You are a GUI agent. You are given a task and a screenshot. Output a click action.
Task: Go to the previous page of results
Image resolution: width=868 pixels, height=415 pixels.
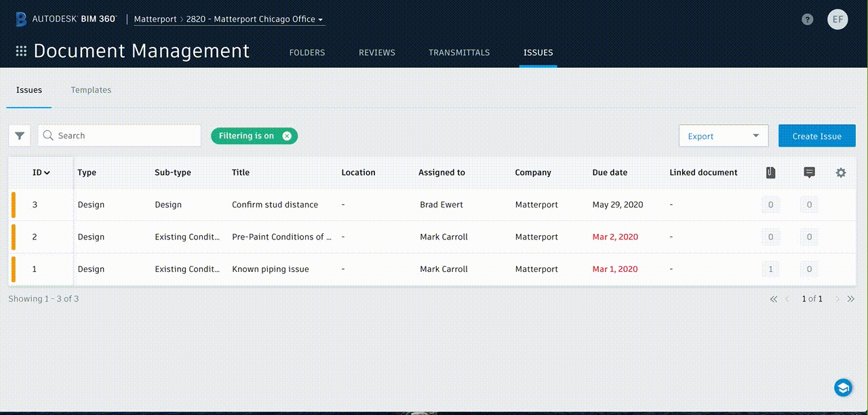787,299
